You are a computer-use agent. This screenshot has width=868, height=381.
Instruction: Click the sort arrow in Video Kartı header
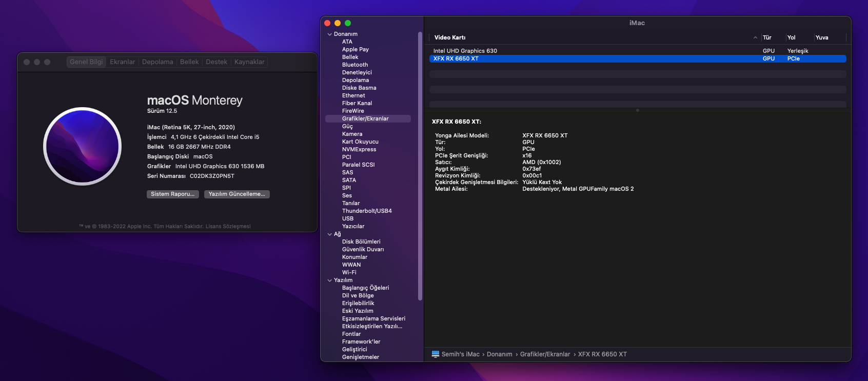tap(755, 37)
